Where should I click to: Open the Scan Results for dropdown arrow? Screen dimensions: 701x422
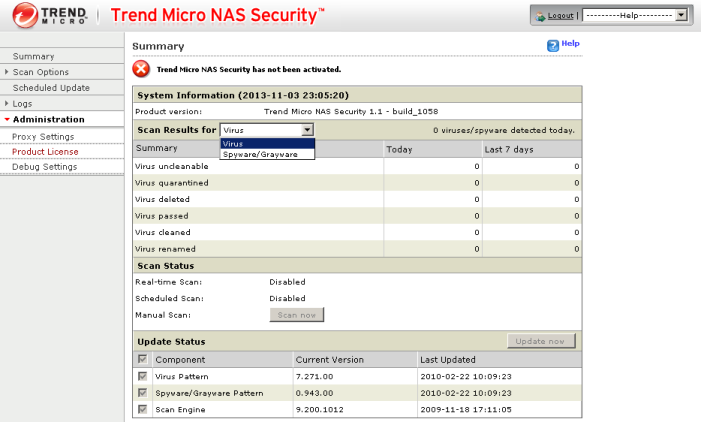tap(307, 130)
